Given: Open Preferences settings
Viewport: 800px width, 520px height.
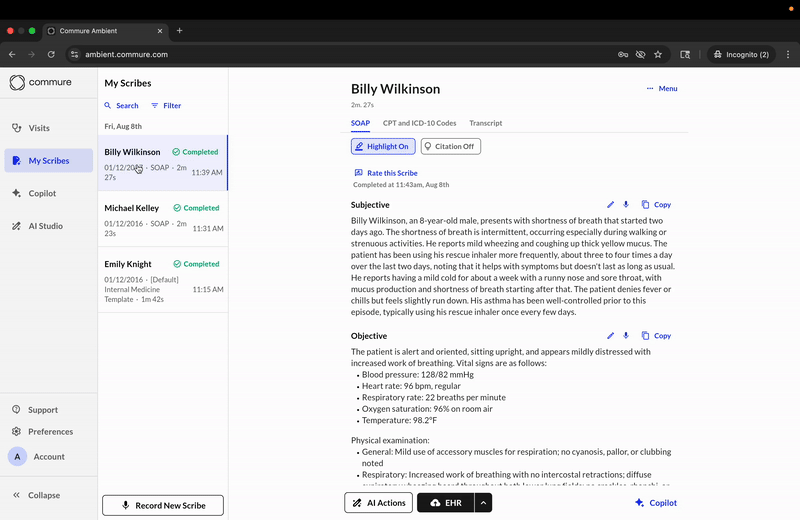Looking at the screenshot, I should [43, 432].
